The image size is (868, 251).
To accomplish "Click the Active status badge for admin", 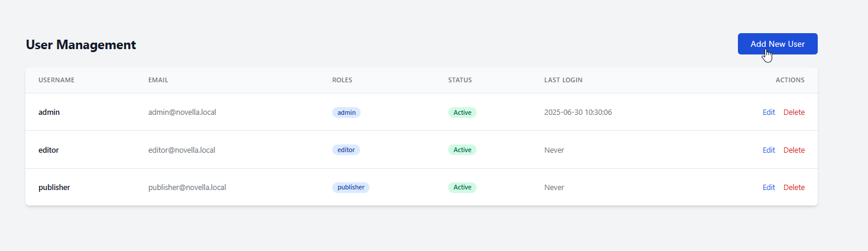I will (462, 112).
